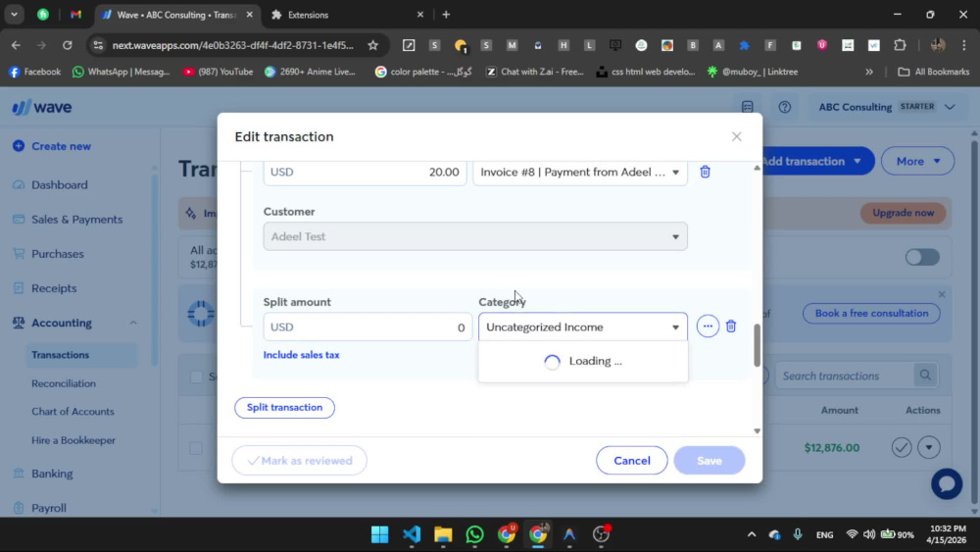Open YouTube bookmark
Screen dimensions: 980x552
[x=218, y=72]
